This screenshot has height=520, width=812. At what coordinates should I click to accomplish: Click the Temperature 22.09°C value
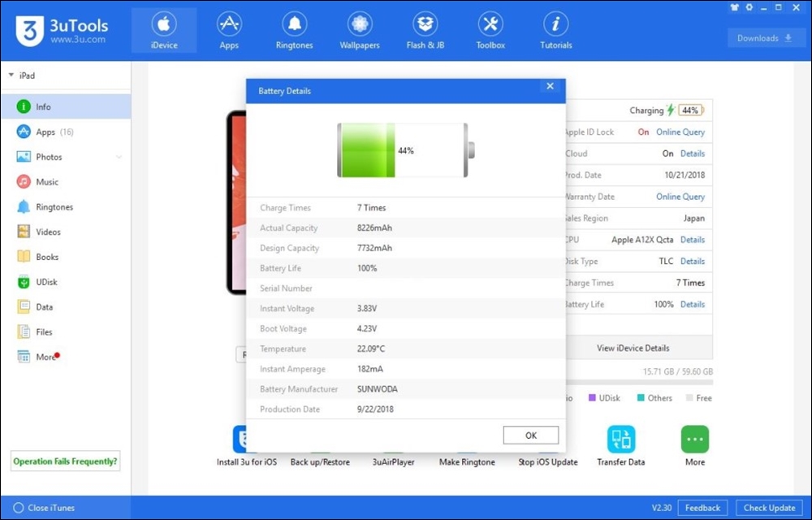(x=371, y=349)
